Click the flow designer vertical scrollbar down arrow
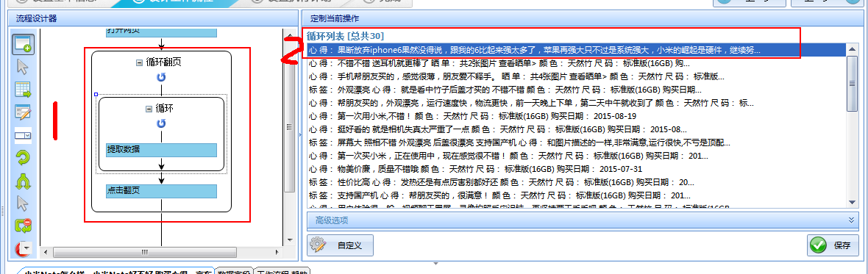 click(x=289, y=239)
